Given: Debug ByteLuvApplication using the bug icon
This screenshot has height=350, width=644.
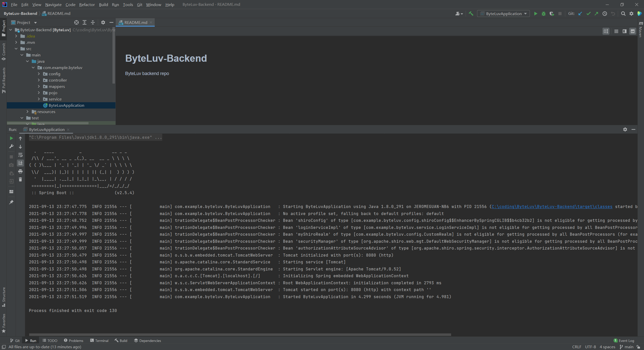Looking at the screenshot, I should pyautogui.click(x=544, y=14).
